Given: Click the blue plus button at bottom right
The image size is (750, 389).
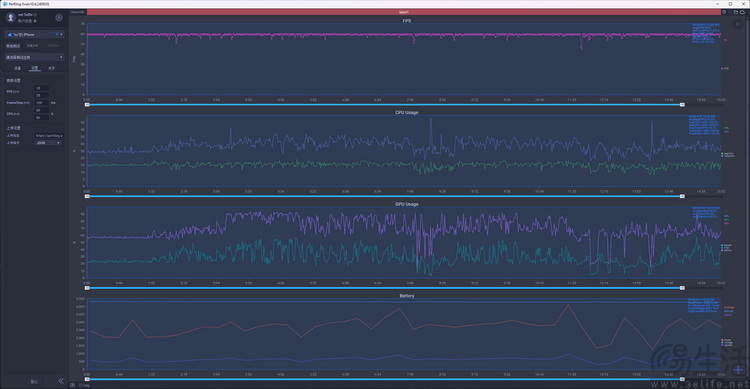Looking at the screenshot, I should pos(739,370).
